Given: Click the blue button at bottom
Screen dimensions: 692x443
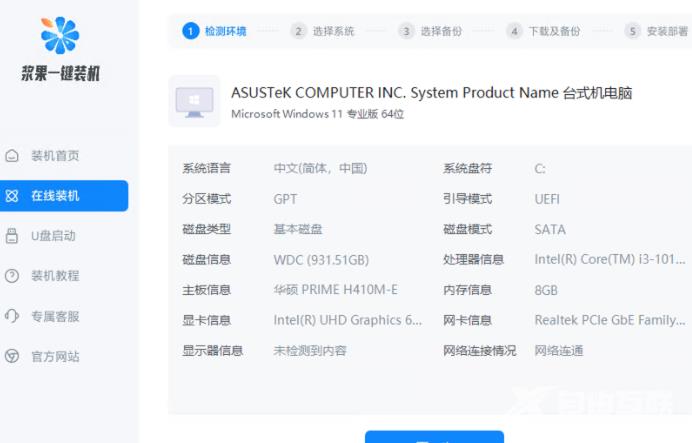Looking at the screenshot, I should click(x=434, y=437).
